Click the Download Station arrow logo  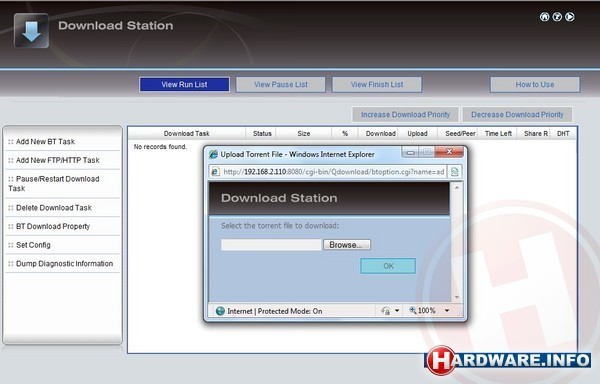point(31,31)
